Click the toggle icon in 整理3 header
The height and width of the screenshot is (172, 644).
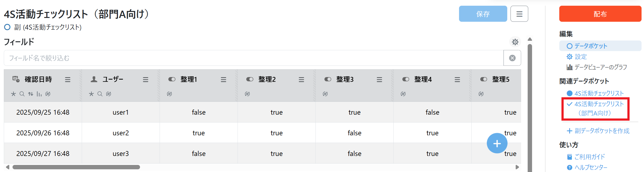(327, 79)
